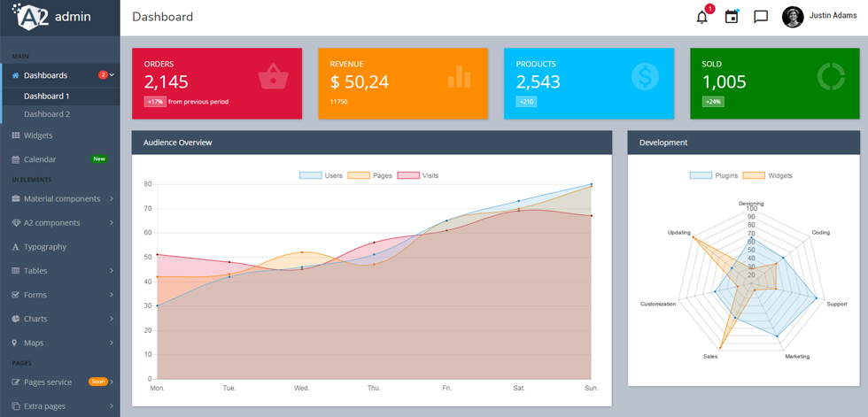Open the notifications bell icon
This screenshot has height=417, width=868.
point(701,17)
